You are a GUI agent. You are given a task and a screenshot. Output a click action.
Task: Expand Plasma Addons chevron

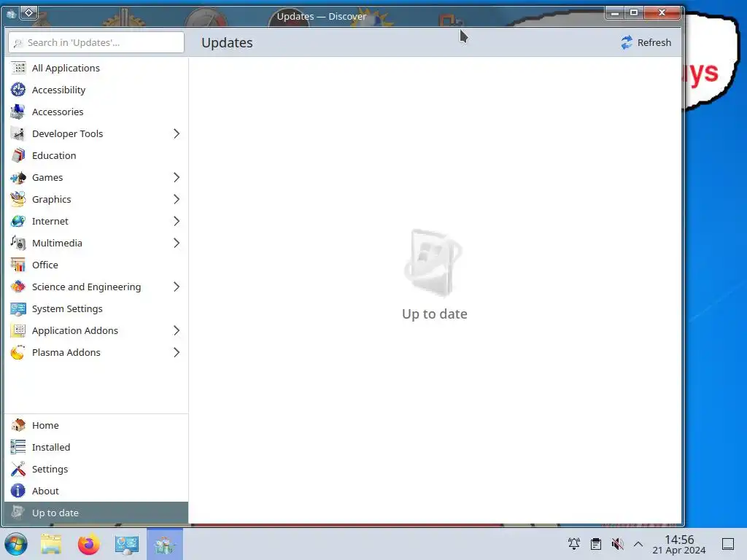177,353
